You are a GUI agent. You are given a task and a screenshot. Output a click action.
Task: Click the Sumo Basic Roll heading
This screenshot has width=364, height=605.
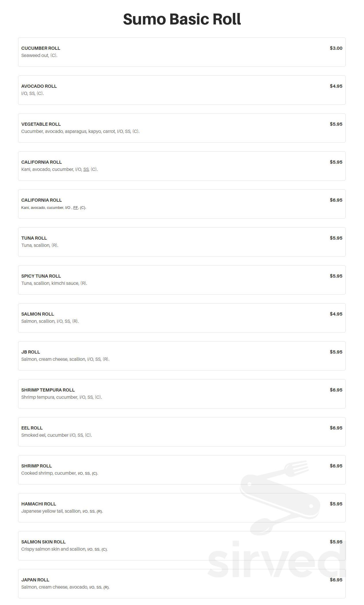(182, 19)
